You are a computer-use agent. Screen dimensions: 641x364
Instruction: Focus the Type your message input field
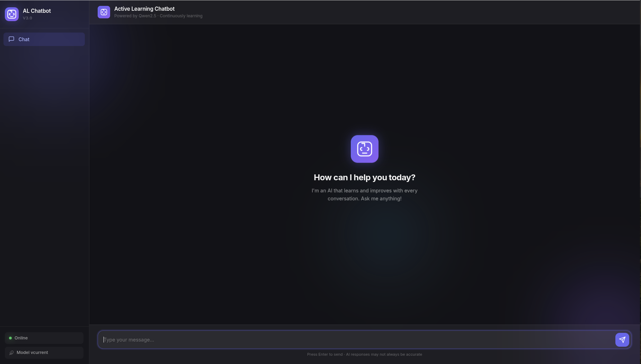[357, 339]
